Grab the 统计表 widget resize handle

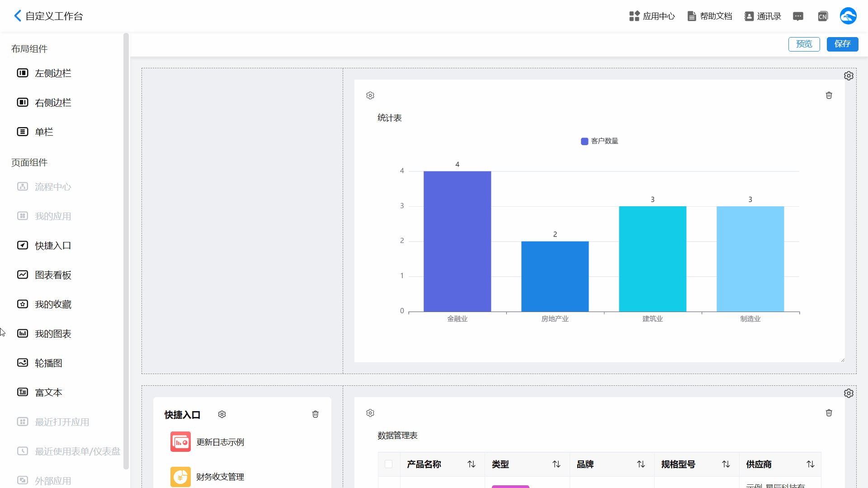[x=843, y=360]
